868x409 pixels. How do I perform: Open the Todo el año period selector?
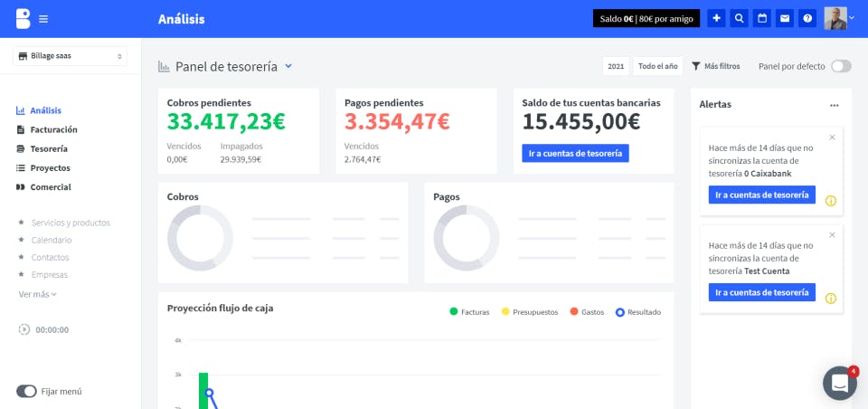coord(657,66)
